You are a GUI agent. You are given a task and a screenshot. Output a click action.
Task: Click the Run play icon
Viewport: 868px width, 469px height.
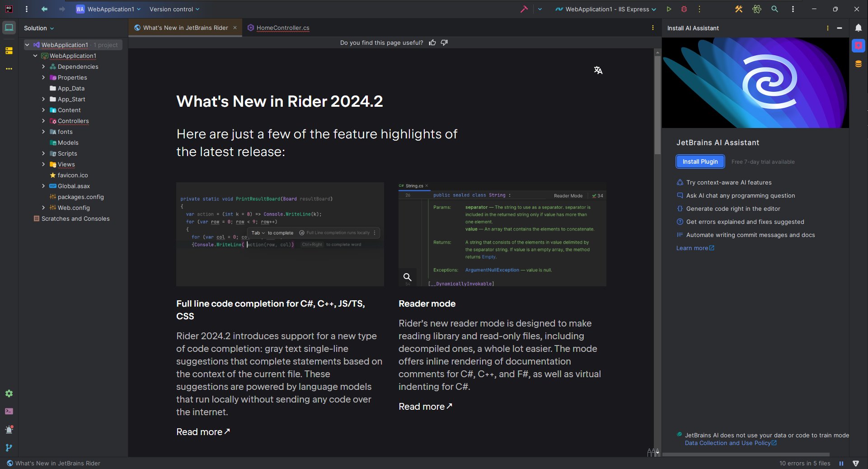coord(669,9)
